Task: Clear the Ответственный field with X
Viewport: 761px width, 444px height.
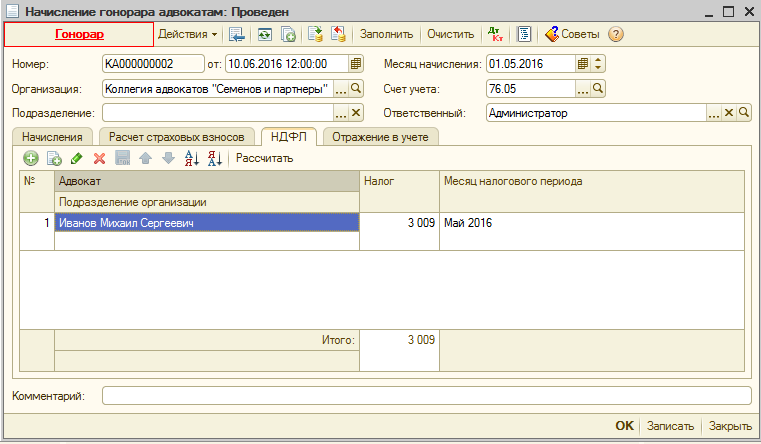Action: coord(729,113)
